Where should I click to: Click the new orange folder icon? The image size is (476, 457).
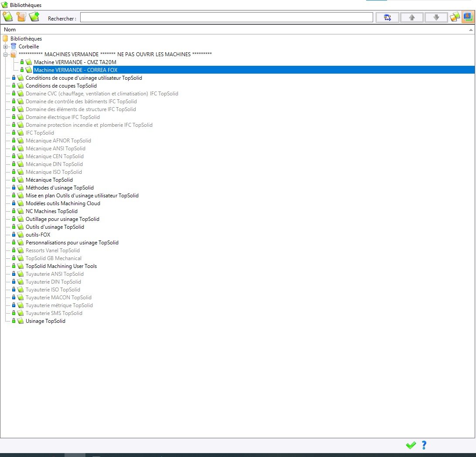tap(21, 17)
